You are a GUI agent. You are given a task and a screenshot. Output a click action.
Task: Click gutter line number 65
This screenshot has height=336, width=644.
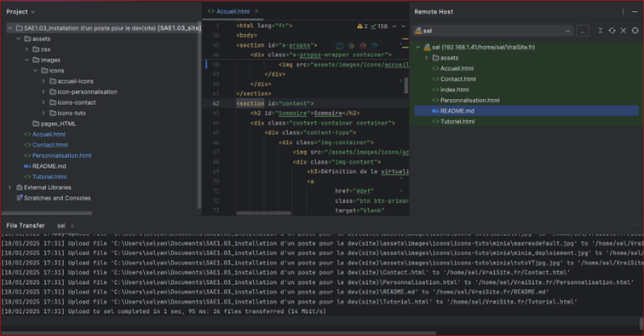tap(216, 133)
